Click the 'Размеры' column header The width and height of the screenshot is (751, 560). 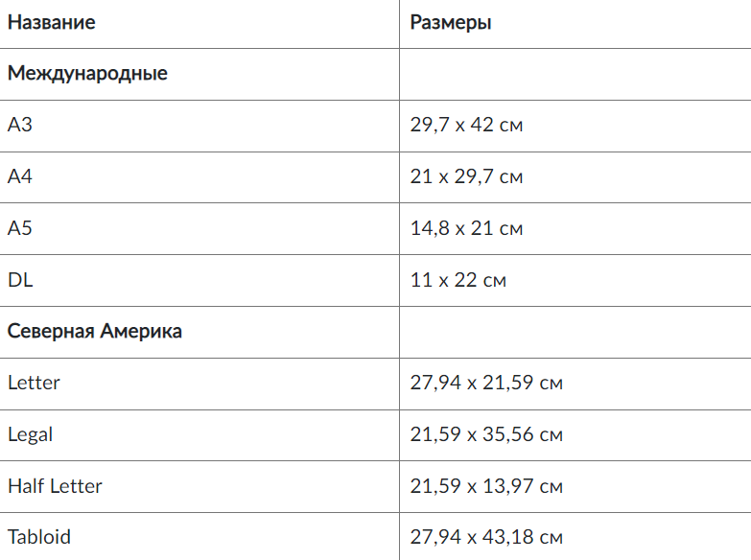coord(450,23)
